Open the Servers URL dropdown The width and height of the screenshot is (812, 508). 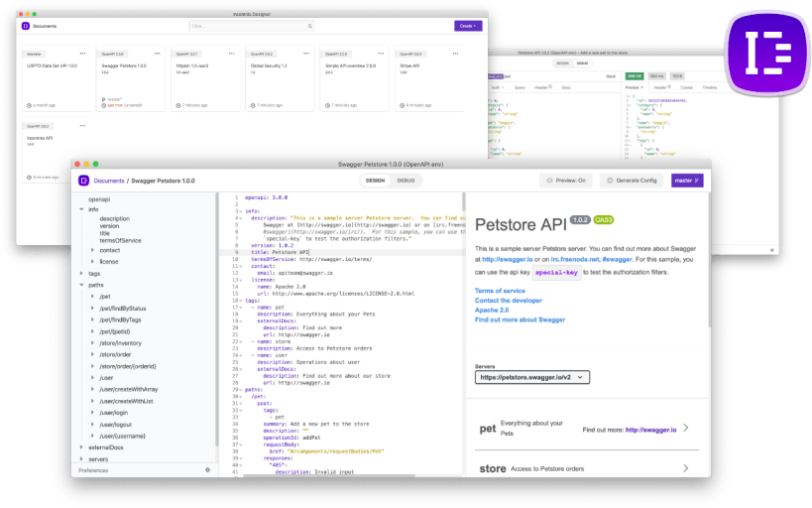click(x=531, y=377)
